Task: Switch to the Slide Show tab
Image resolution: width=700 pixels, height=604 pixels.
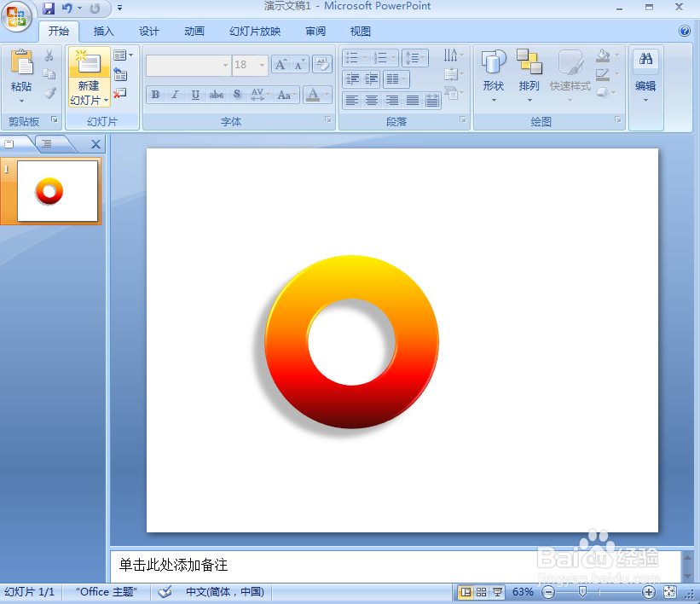Action: [255, 32]
